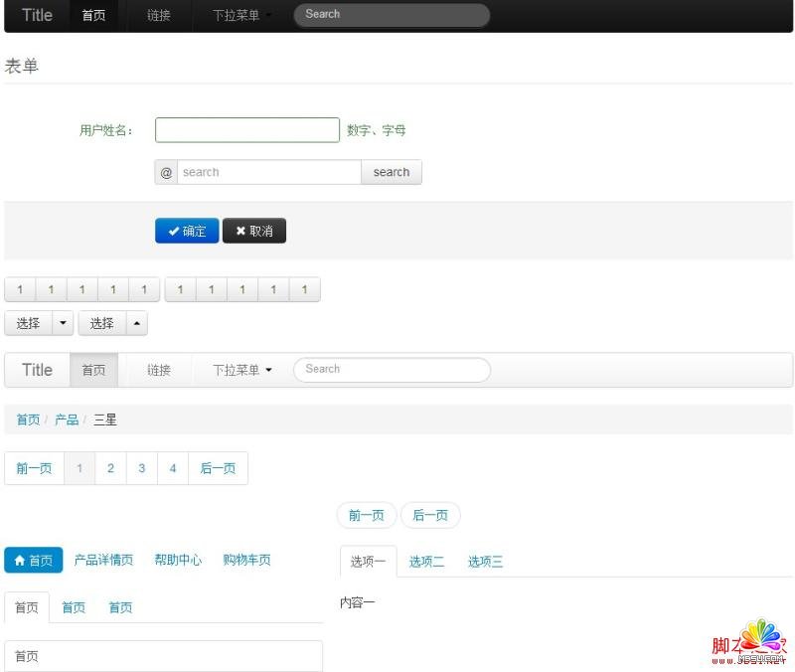
Task: Open the 产品详情页 nav pill
Action: click(103, 561)
